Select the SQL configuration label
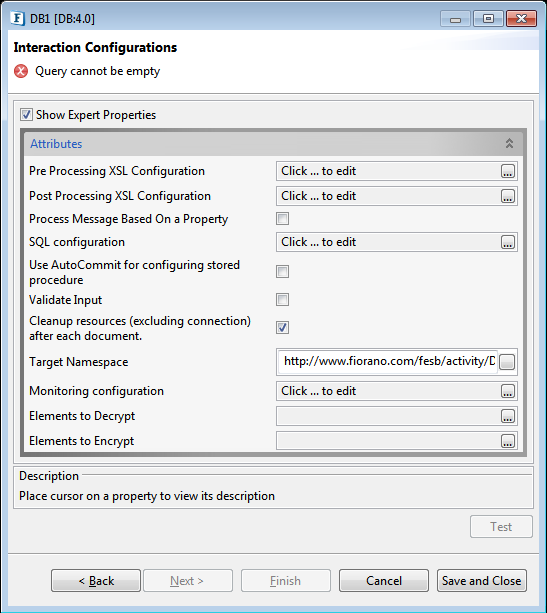 (77, 242)
